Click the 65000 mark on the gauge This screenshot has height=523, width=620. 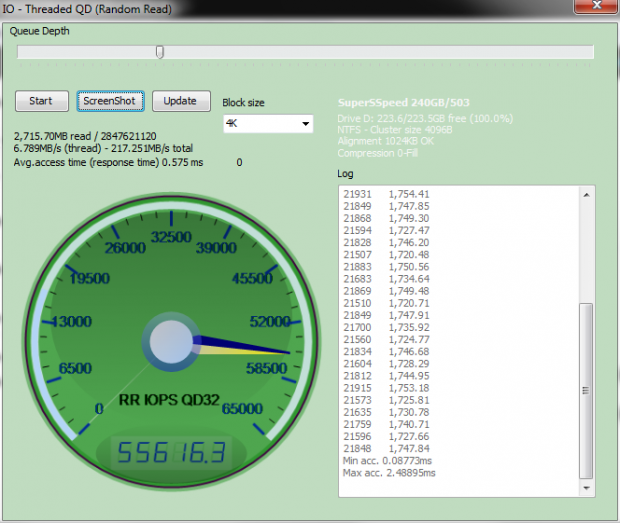click(x=242, y=408)
